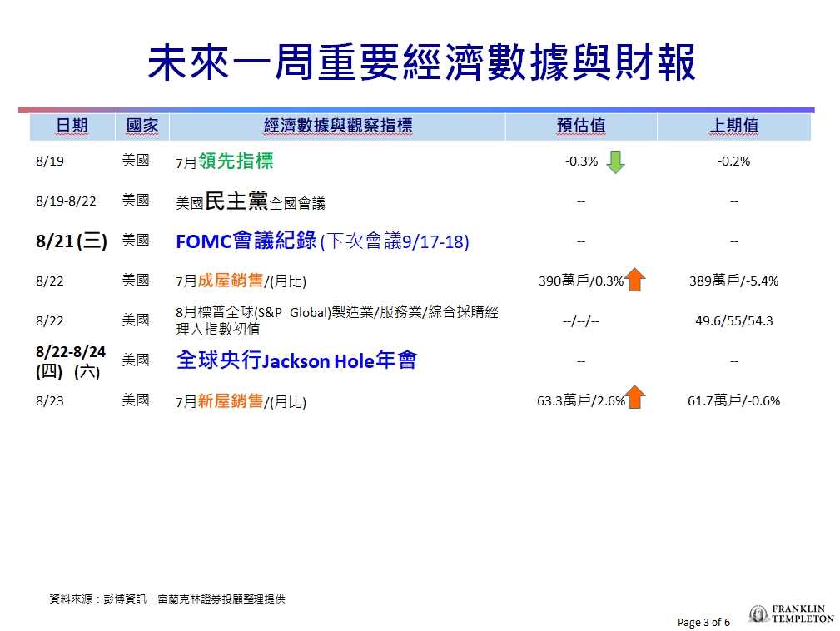Select the PMI previous value 49.6/55/54.3
This screenshot has height=631, width=840.
(x=734, y=320)
